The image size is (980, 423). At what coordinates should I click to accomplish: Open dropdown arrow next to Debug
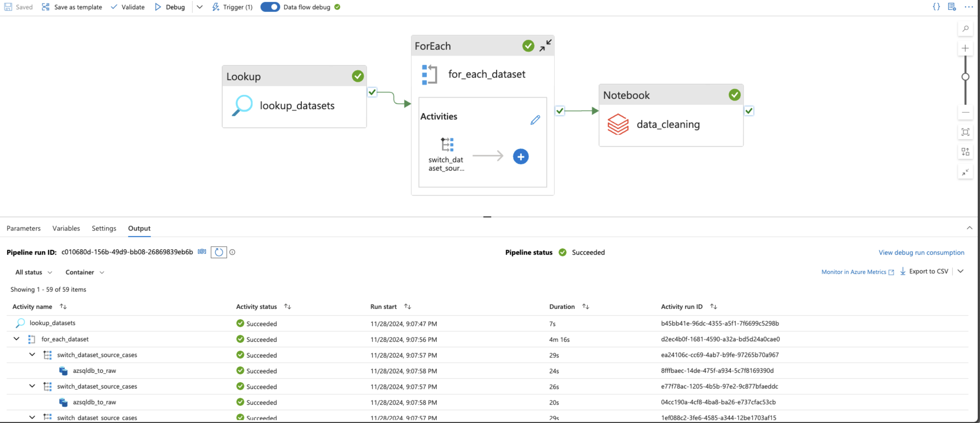[199, 7]
